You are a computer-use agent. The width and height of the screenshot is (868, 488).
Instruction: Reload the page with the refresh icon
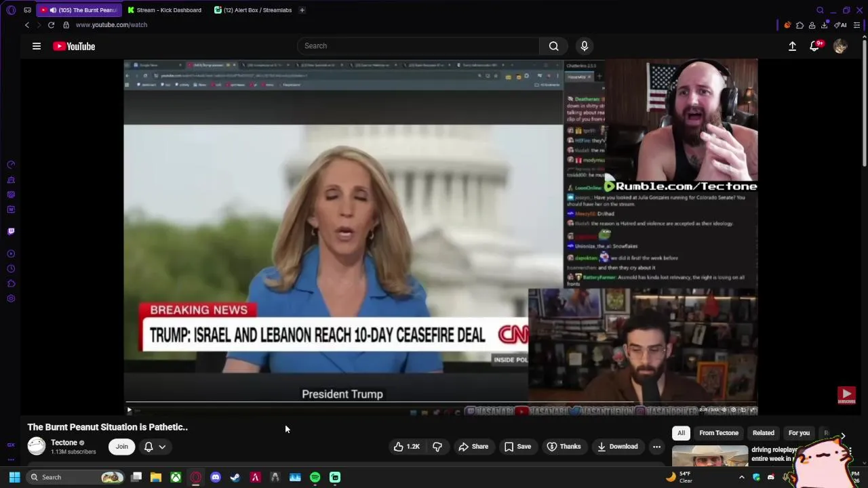(x=51, y=25)
